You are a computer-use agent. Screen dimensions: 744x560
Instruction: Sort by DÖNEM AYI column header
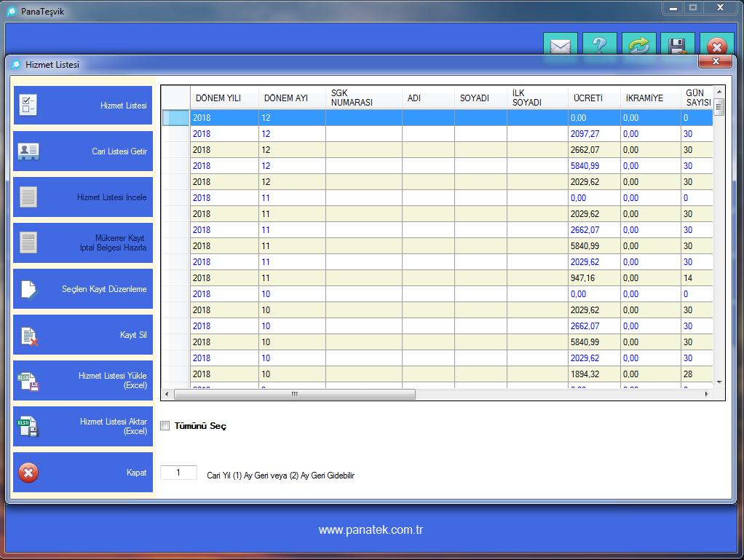[x=293, y=98]
